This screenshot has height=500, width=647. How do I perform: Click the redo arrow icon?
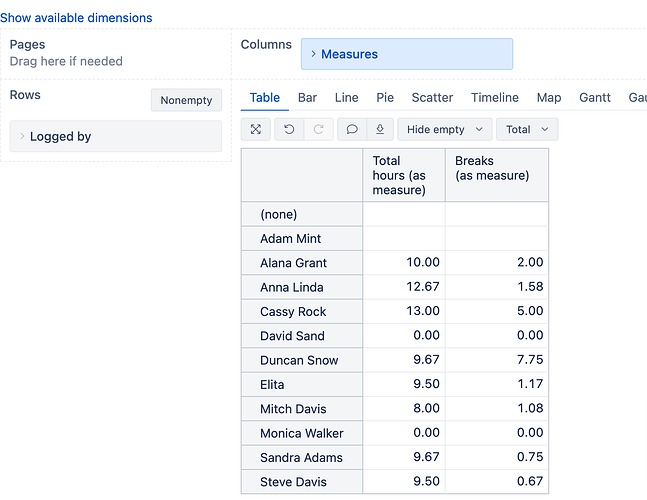click(319, 130)
